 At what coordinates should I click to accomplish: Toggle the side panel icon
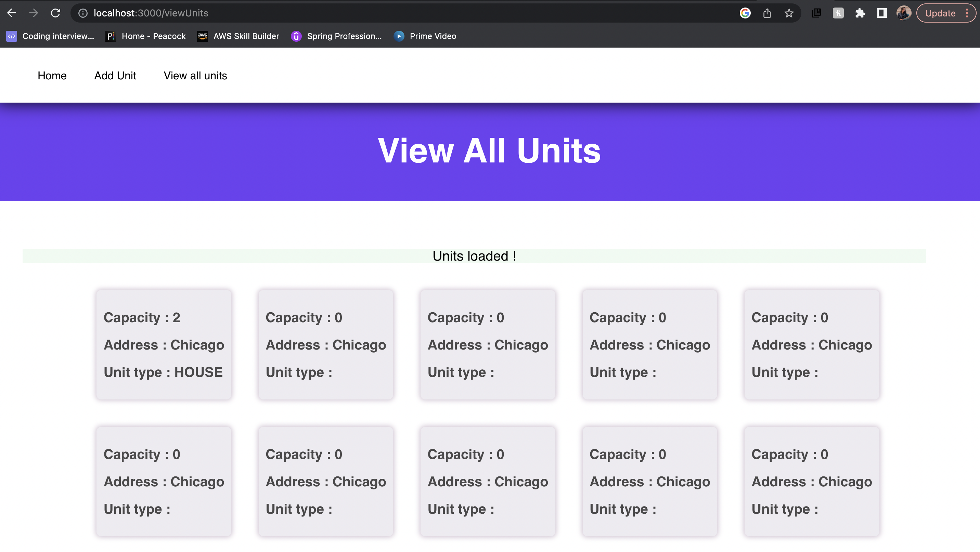(882, 13)
